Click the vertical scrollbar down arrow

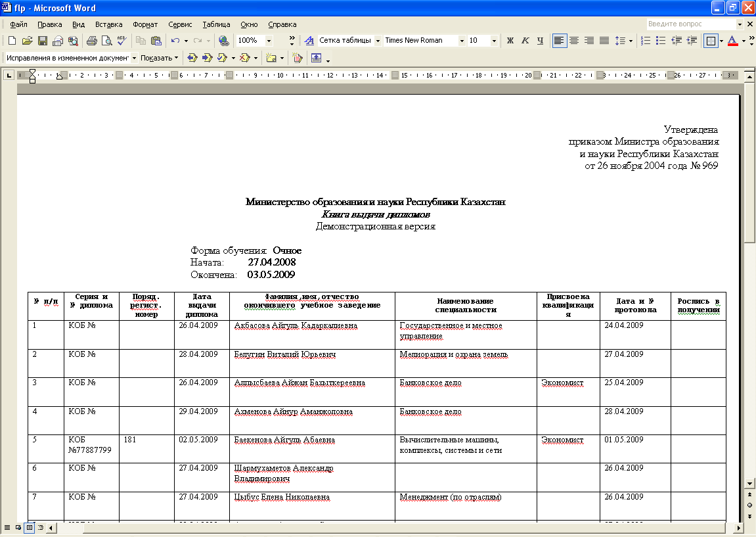click(x=749, y=484)
